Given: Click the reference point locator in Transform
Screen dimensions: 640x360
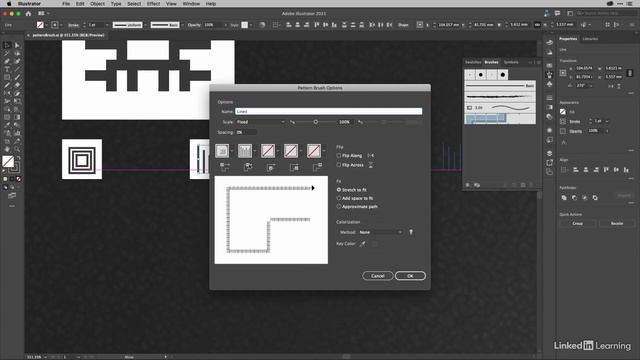Looking at the screenshot, I should 563,73.
